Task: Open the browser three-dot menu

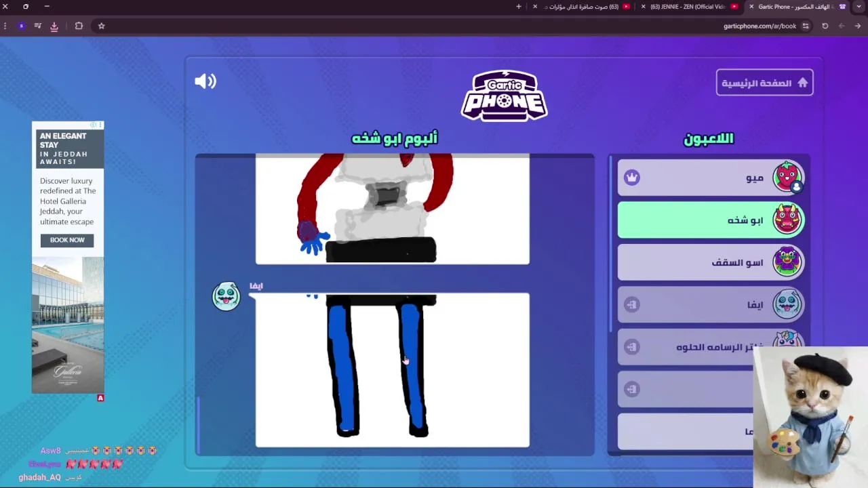Action: pyautogui.click(x=5, y=26)
